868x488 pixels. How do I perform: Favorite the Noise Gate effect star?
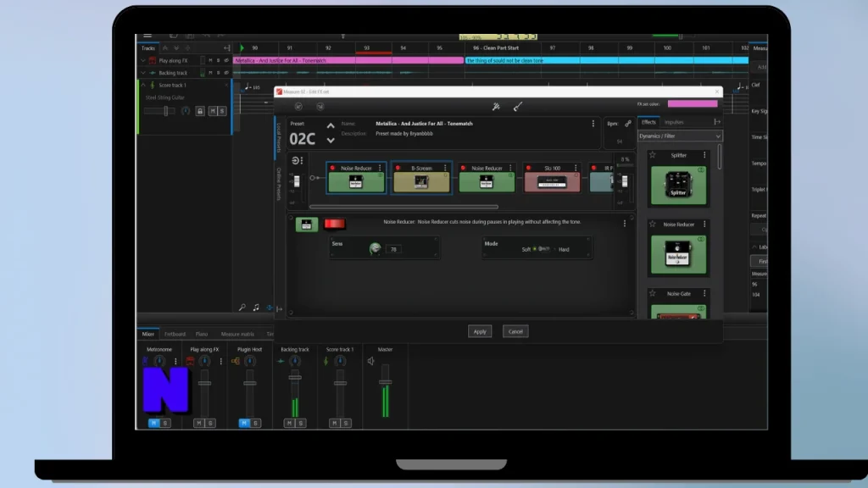point(652,293)
